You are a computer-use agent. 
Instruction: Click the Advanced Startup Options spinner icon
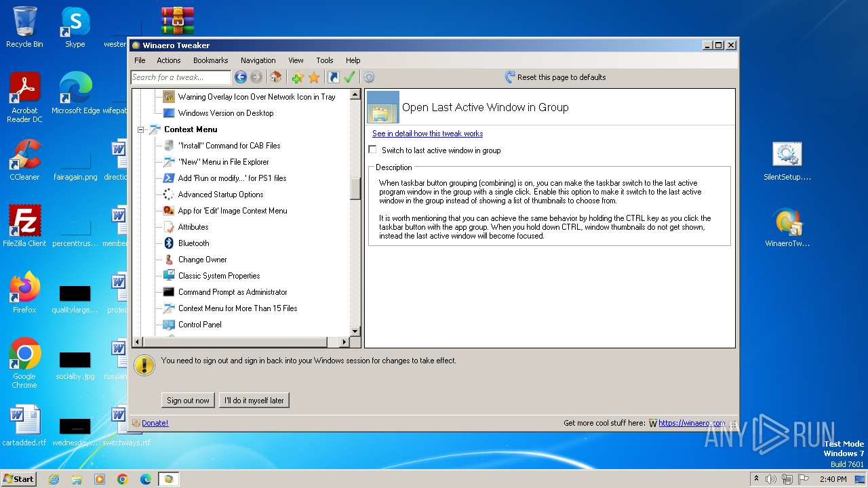169,195
